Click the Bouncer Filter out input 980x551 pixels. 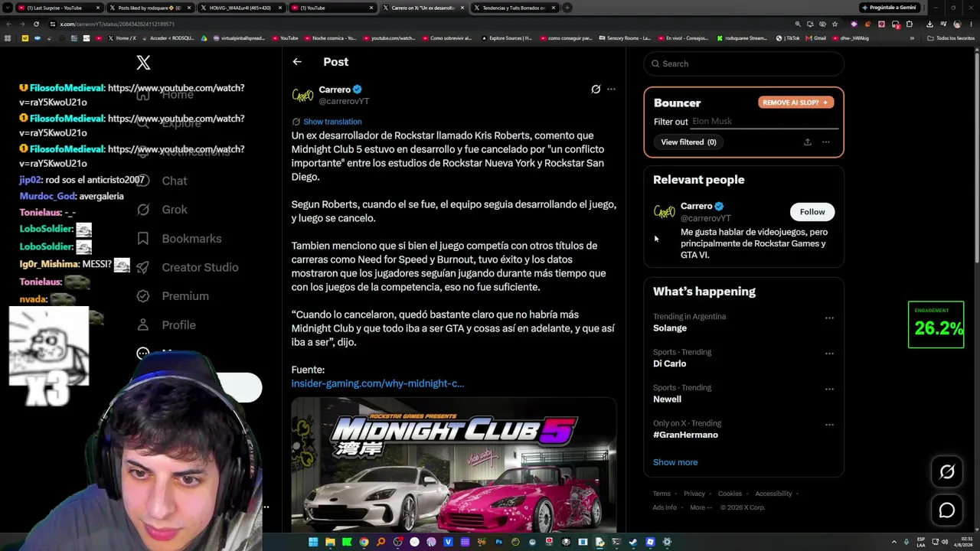(763, 122)
